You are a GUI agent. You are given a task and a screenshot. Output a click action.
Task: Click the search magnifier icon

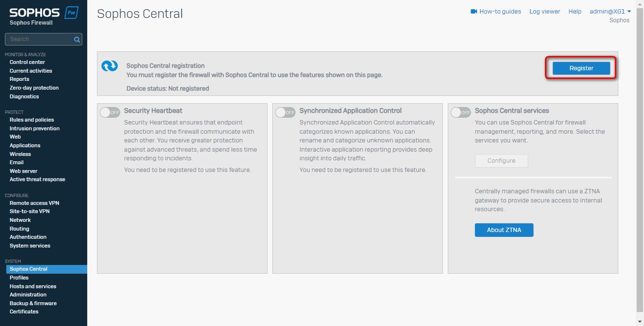tap(77, 39)
